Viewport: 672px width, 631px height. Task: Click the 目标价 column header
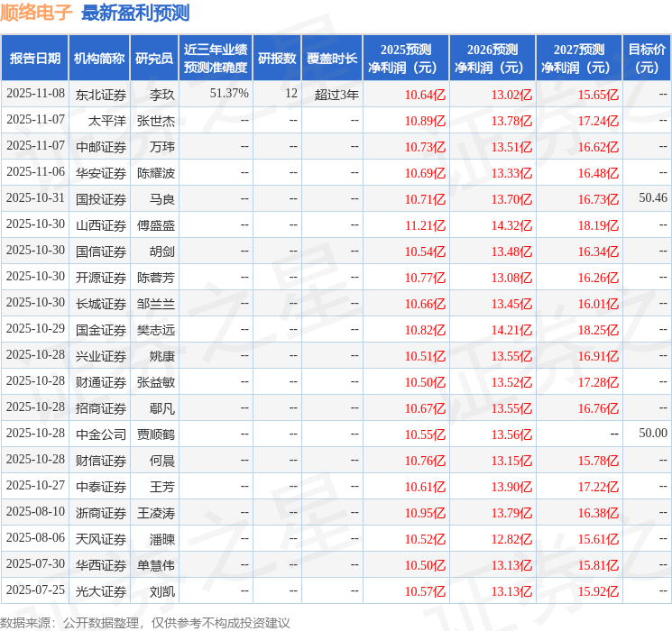[646, 59]
